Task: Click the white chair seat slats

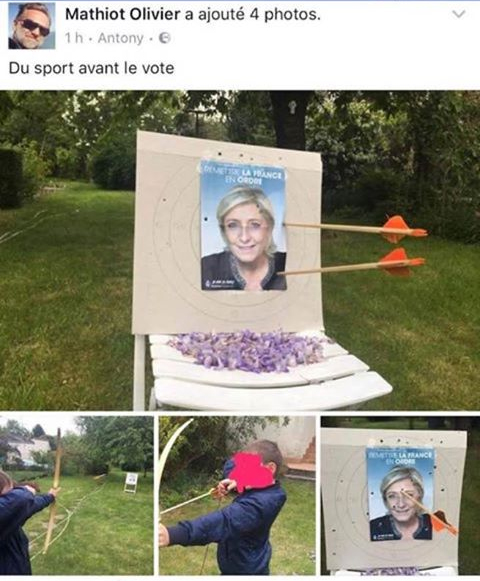Action: tap(269, 374)
